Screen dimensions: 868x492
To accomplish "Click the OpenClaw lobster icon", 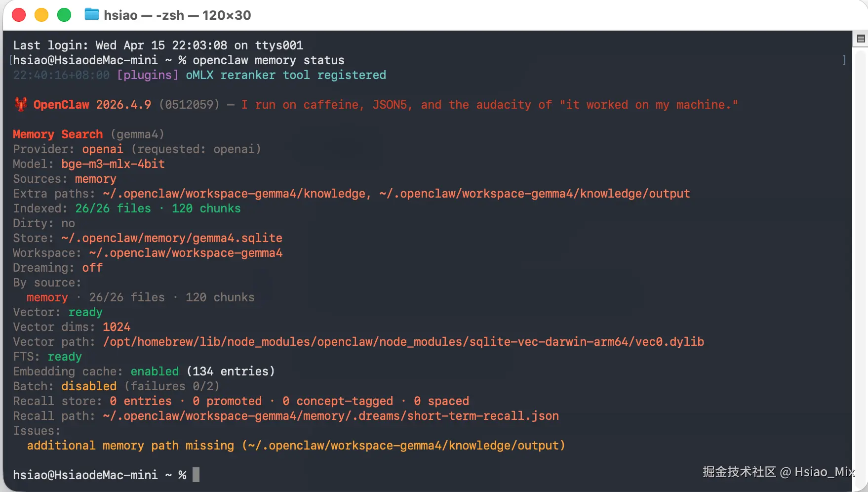I will (x=21, y=104).
